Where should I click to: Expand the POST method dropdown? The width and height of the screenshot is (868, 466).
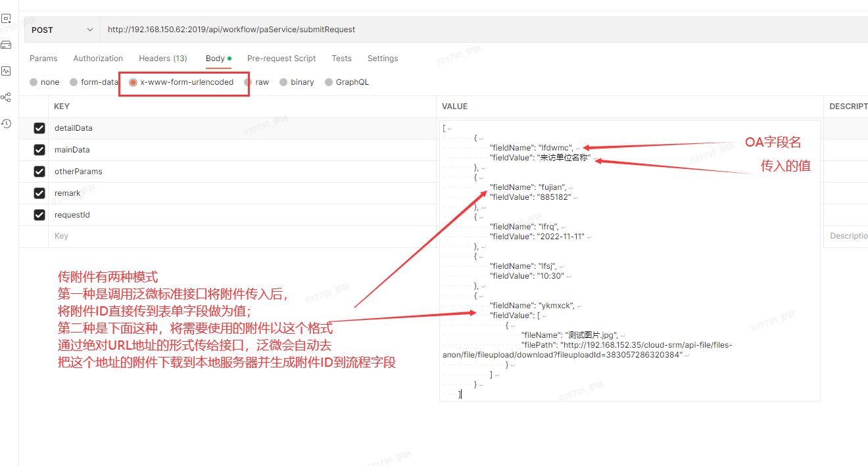pos(62,30)
